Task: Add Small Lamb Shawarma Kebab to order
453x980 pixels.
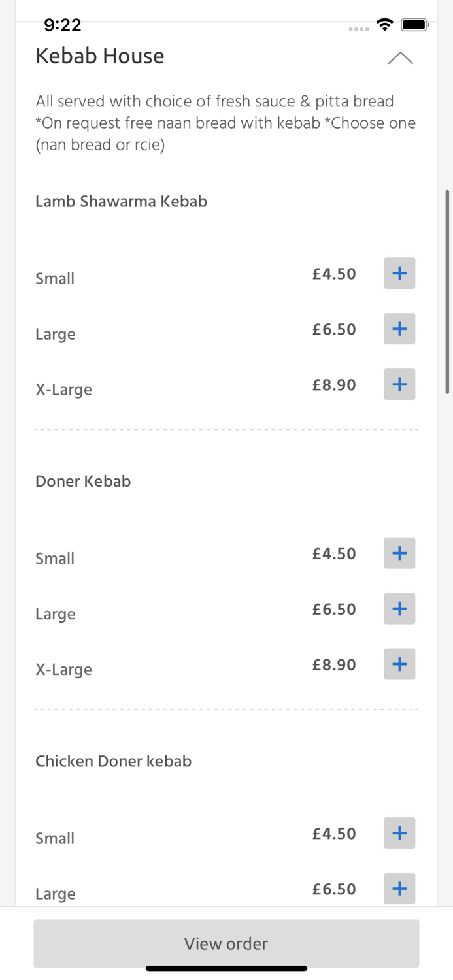Action: click(x=399, y=273)
